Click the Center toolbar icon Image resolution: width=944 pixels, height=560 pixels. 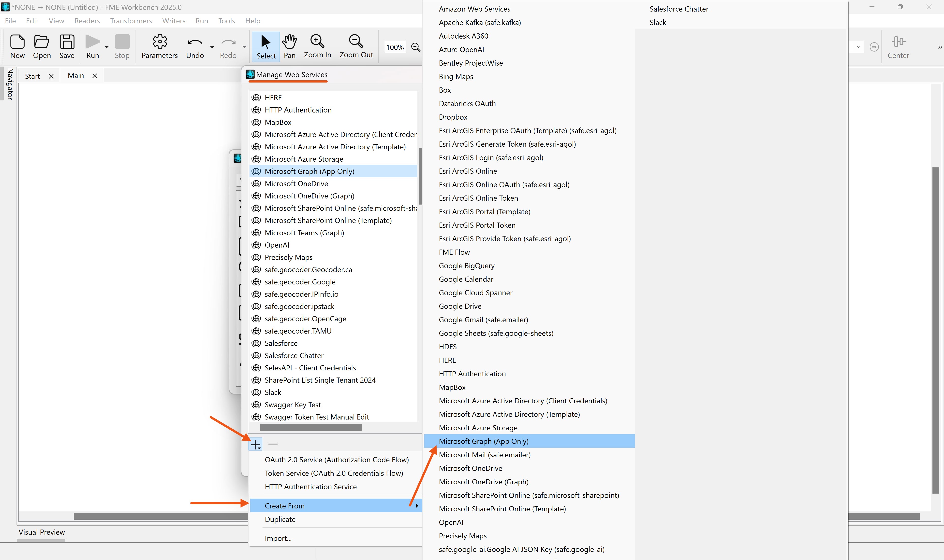(x=898, y=42)
